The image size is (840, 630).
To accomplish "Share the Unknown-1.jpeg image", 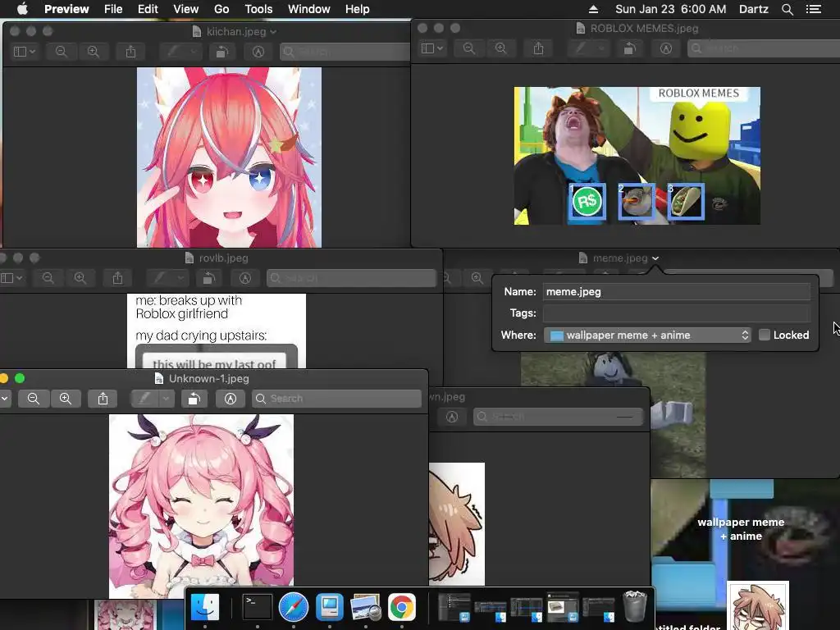I will click(x=103, y=399).
